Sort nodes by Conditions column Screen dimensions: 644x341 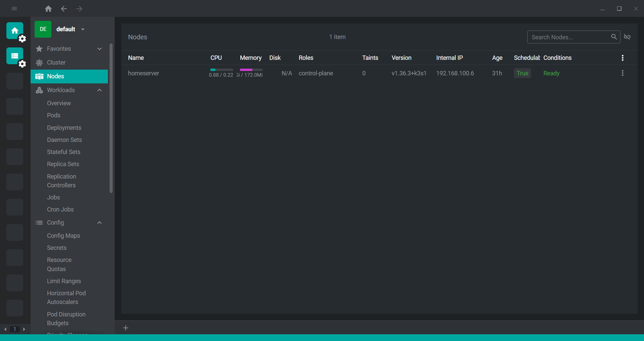point(557,58)
